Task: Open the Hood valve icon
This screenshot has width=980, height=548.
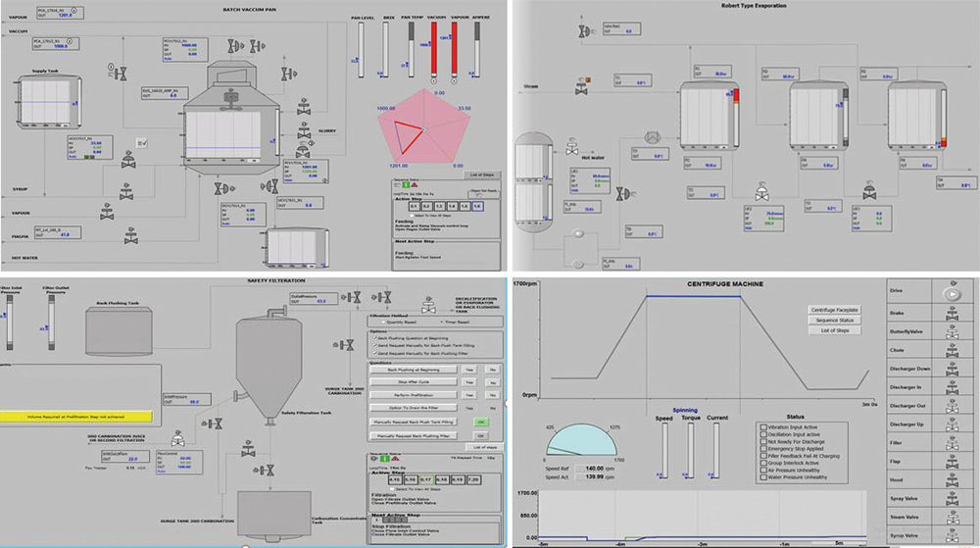Action: point(952,480)
